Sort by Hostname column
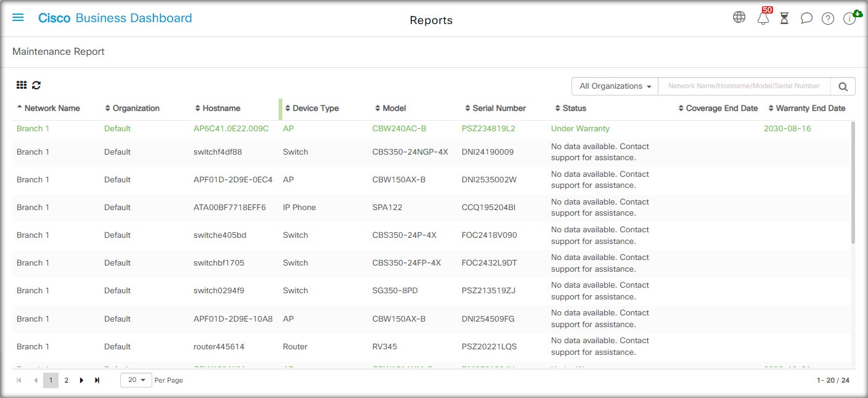Image resolution: width=868 pixels, height=398 pixels. point(217,108)
